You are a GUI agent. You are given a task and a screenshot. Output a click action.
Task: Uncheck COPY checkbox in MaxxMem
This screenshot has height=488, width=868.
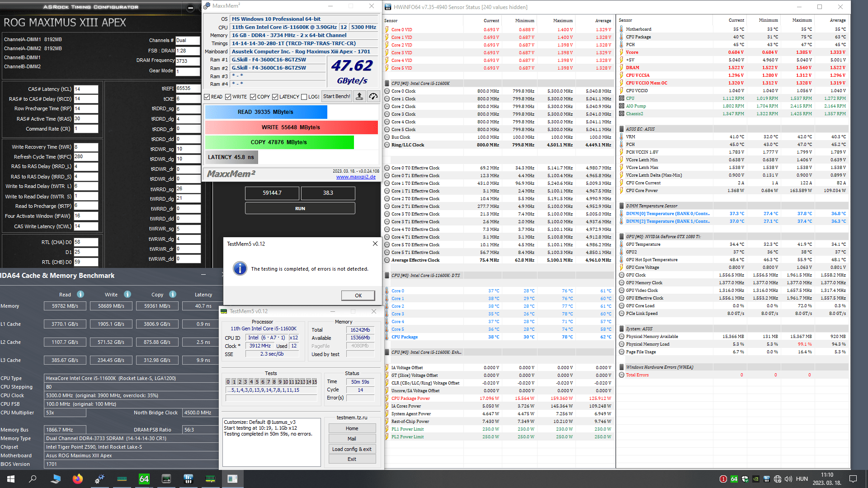click(x=253, y=97)
